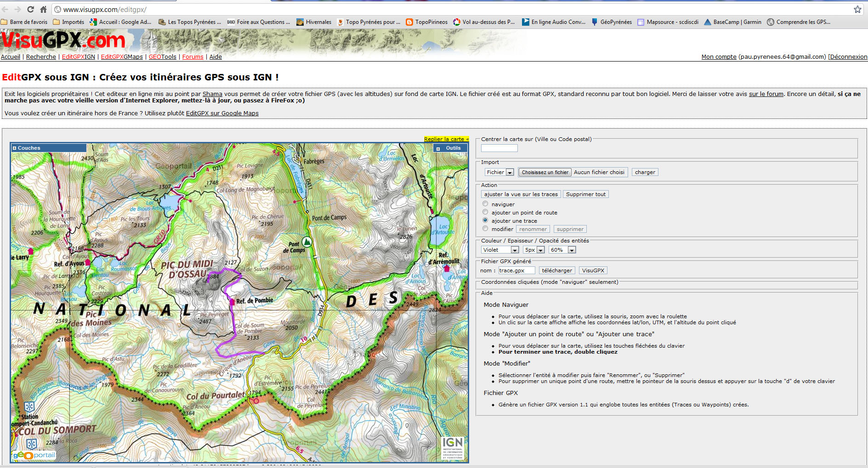The width and height of the screenshot is (868, 468).
Task: Click the supprimer button
Action: (570, 229)
